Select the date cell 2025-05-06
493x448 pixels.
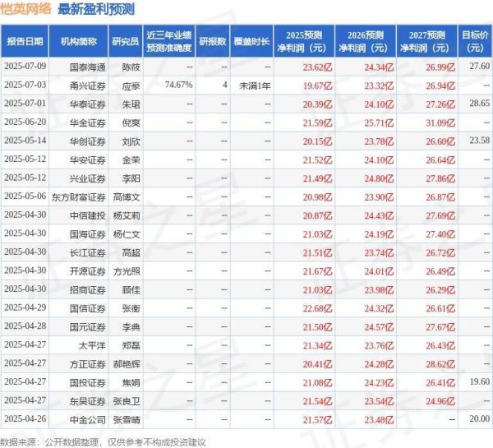coord(25,196)
